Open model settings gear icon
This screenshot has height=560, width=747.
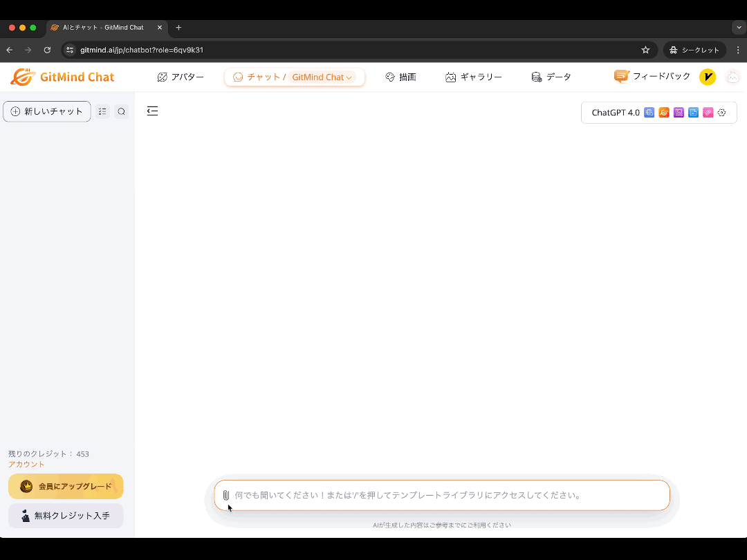[x=722, y=113]
